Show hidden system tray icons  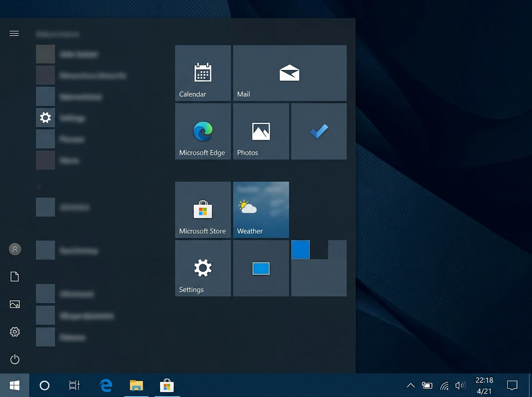click(x=411, y=385)
